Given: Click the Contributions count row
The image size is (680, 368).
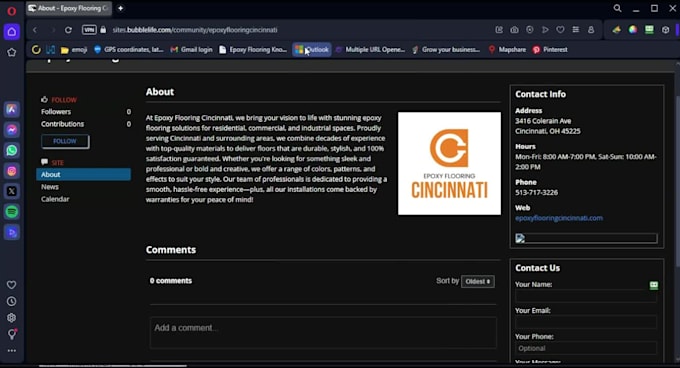Looking at the screenshot, I should pos(86,124).
